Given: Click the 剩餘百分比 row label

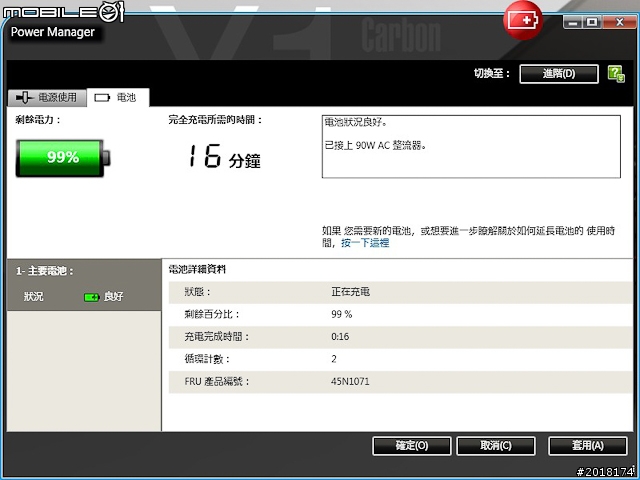Looking at the screenshot, I should click(212, 314).
